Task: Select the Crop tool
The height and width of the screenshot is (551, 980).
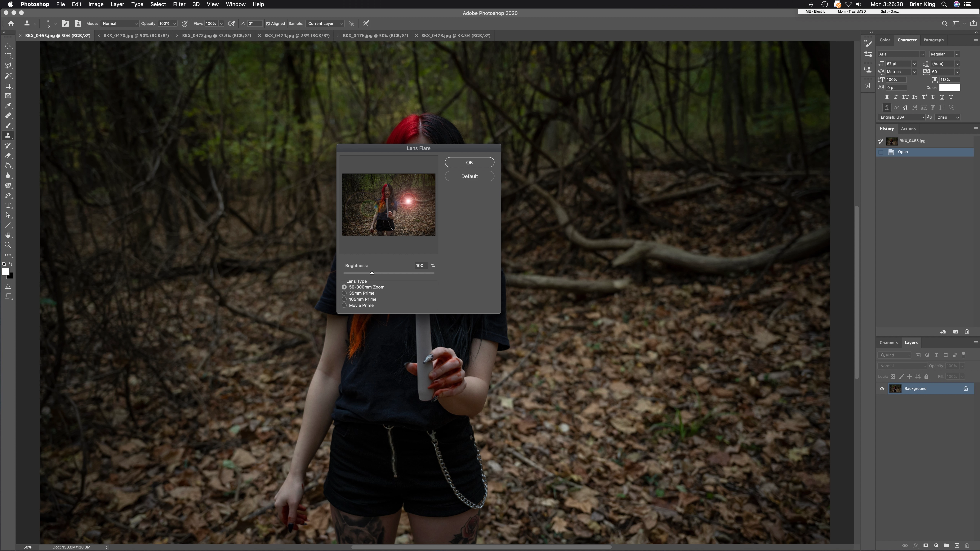Action: pyautogui.click(x=8, y=86)
